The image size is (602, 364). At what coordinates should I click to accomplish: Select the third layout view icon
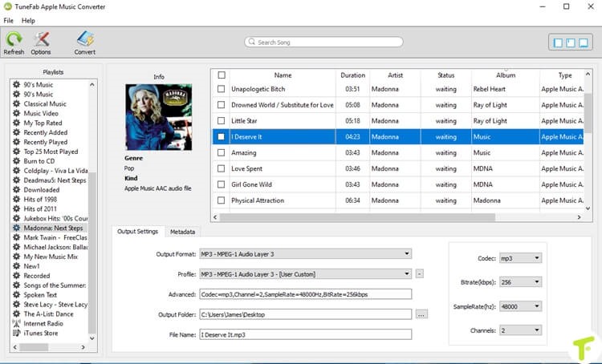pos(583,42)
